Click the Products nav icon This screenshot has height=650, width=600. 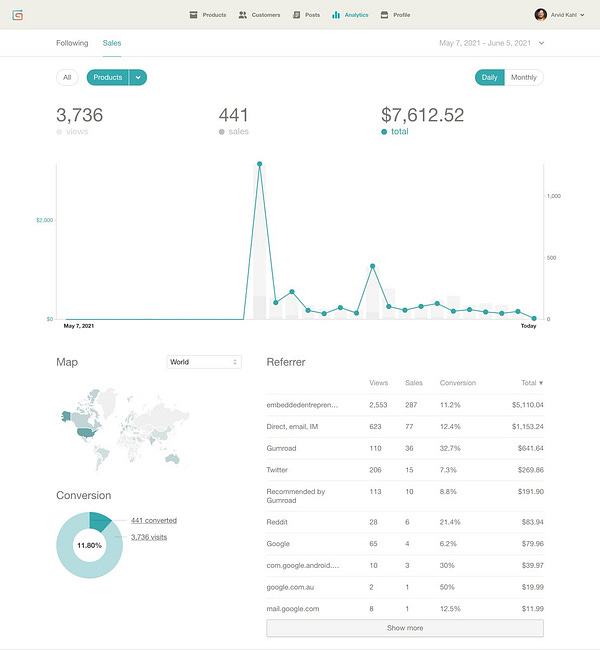tap(193, 15)
